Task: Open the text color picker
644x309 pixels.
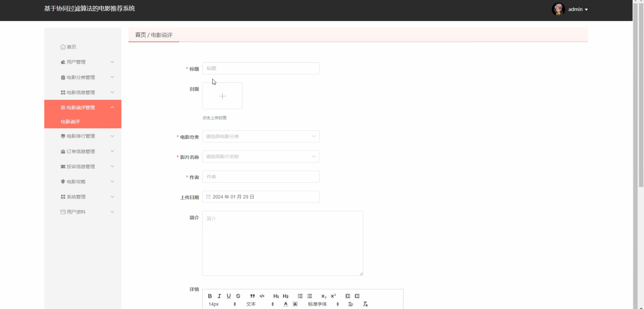Action: pos(286,304)
